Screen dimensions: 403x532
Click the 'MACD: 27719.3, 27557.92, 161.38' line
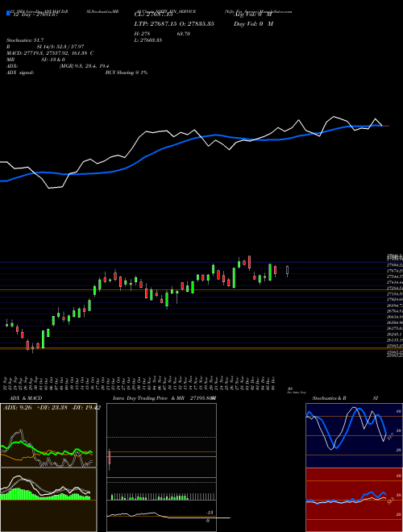point(48,53)
